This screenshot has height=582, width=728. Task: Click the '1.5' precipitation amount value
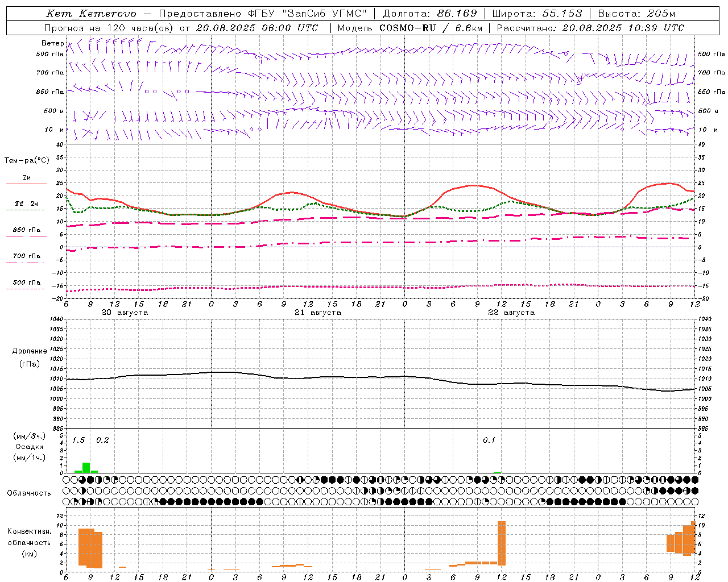(x=78, y=440)
